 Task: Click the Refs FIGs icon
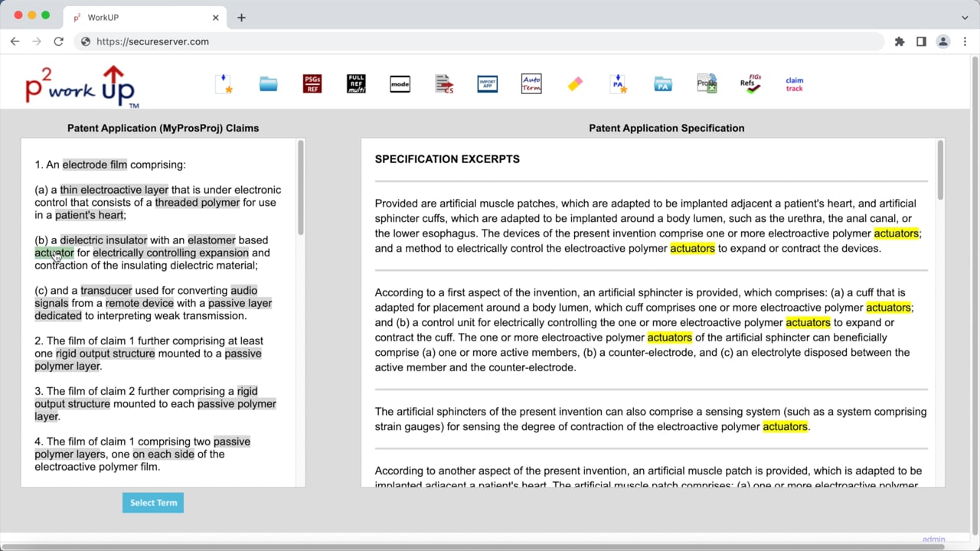click(750, 84)
